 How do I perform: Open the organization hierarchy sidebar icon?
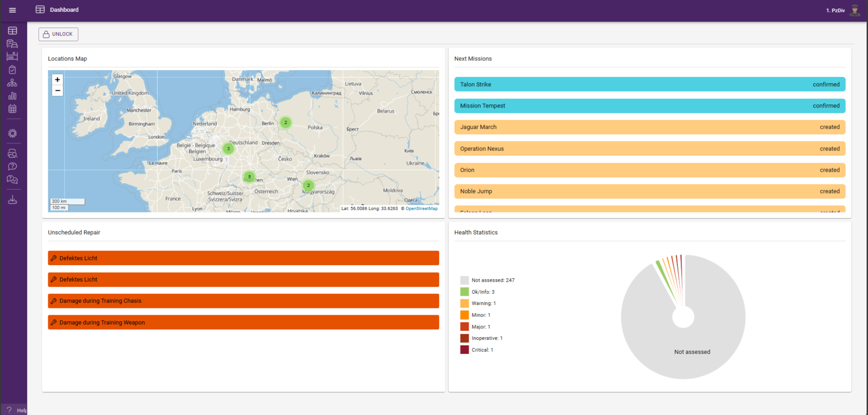coord(12,83)
